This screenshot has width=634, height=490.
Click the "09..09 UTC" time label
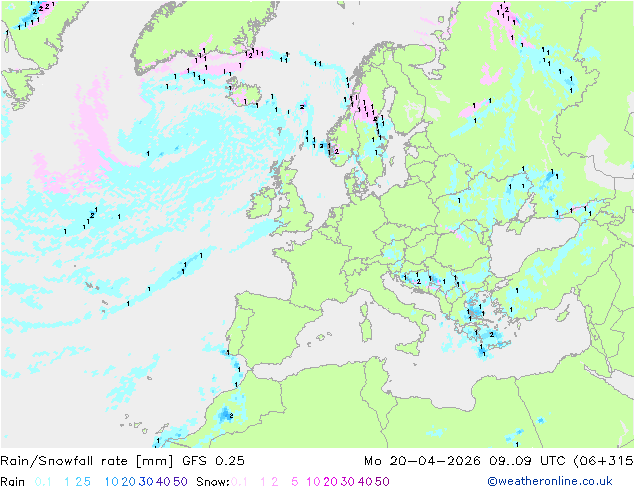point(527,461)
